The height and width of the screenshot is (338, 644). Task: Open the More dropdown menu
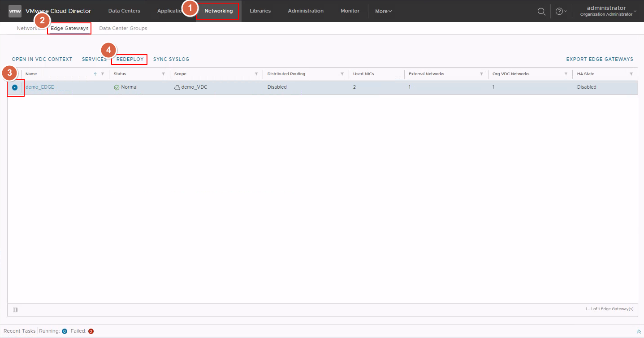(384, 11)
